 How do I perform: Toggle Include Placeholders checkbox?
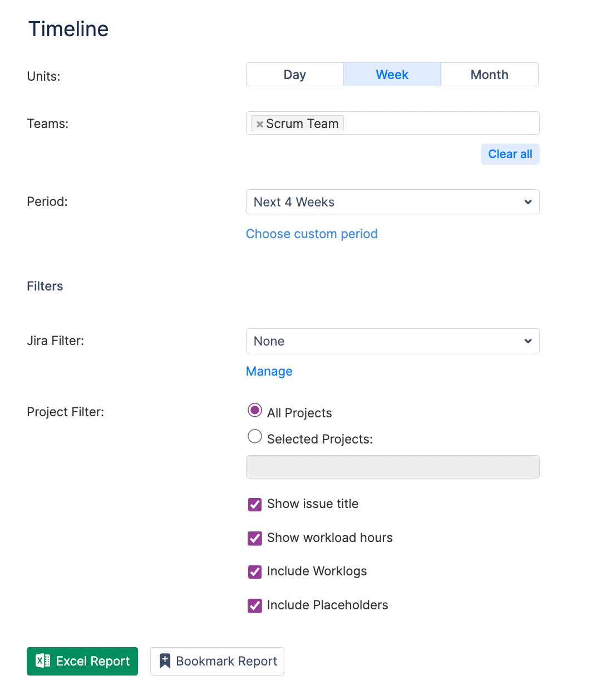pos(255,605)
